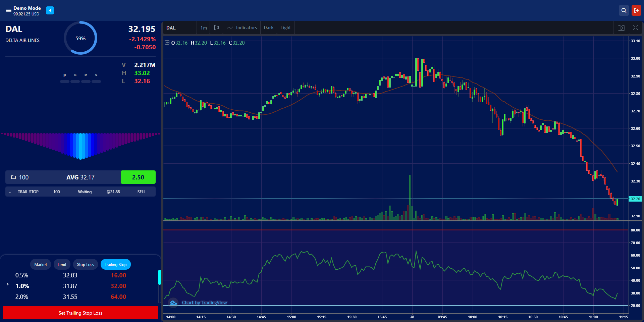Expand the OHLC legend plus box
This screenshot has height=322, width=644.
pyautogui.click(x=167, y=43)
